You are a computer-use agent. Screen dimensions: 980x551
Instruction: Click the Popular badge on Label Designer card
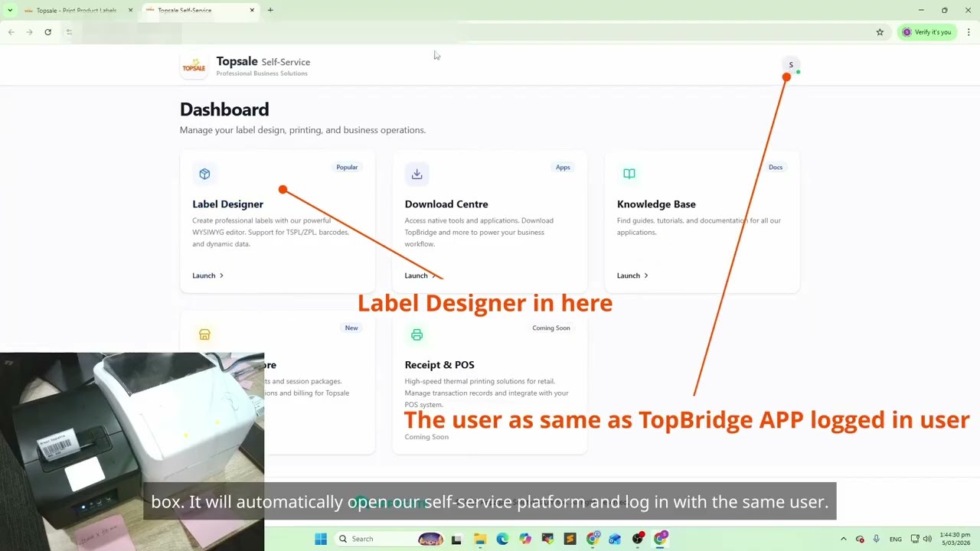[347, 167]
